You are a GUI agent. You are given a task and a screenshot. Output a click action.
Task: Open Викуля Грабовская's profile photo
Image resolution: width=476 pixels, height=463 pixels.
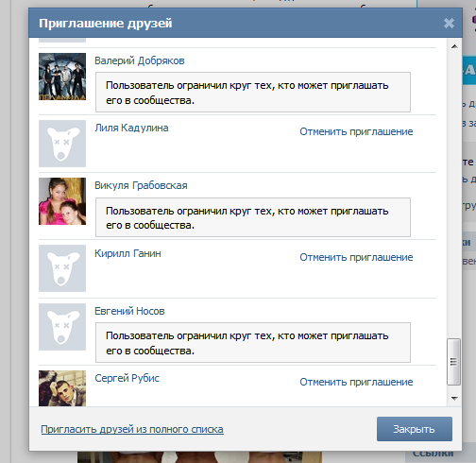(x=62, y=201)
